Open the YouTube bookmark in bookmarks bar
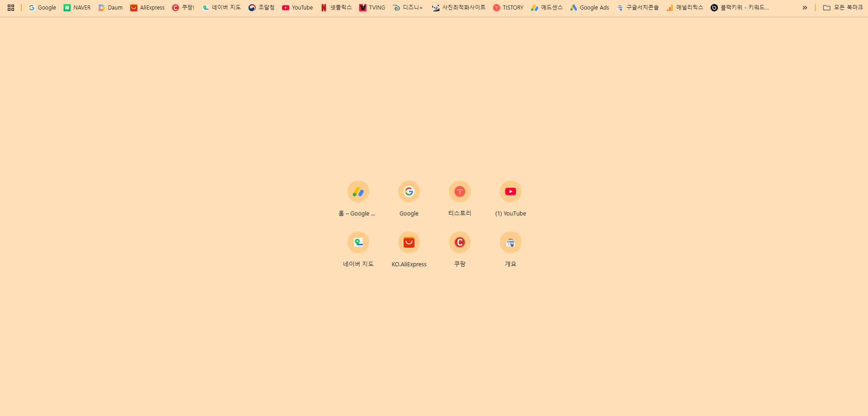The width and height of the screenshot is (868, 416). (297, 8)
